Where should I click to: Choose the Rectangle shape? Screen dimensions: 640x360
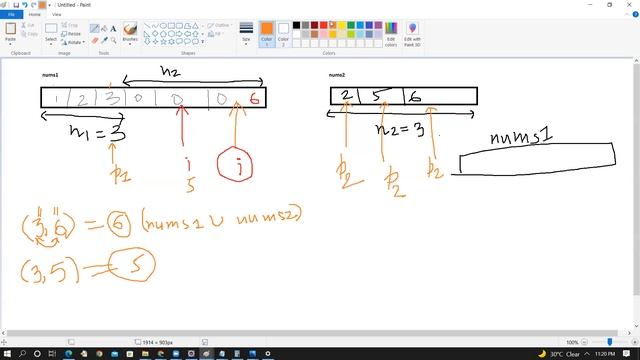pos(171,25)
